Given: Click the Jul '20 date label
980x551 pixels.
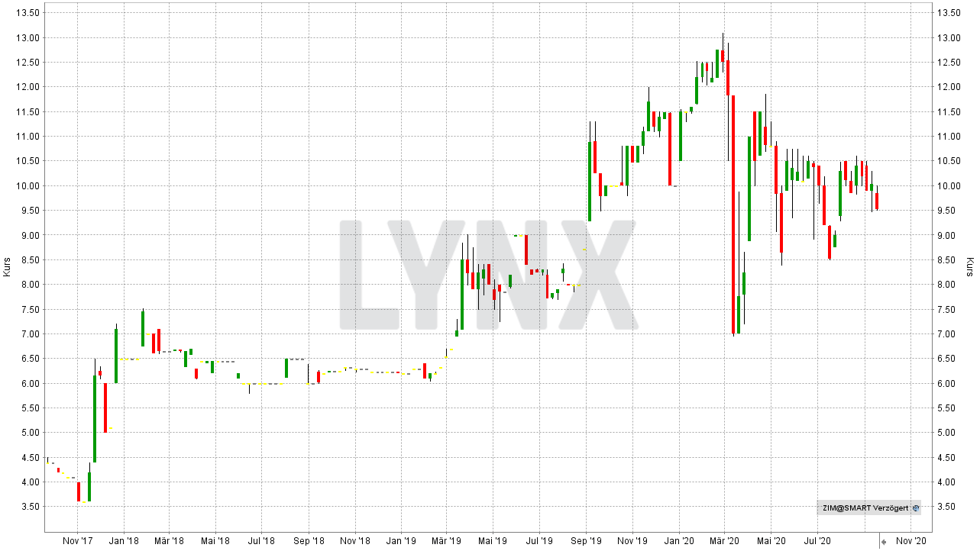Looking at the screenshot, I should click(817, 541).
